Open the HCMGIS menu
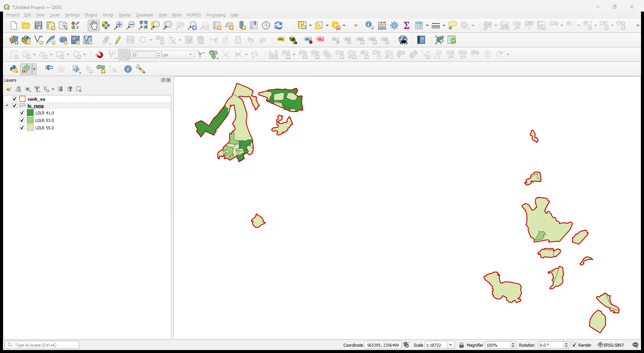This screenshot has width=644, height=353. (194, 15)
